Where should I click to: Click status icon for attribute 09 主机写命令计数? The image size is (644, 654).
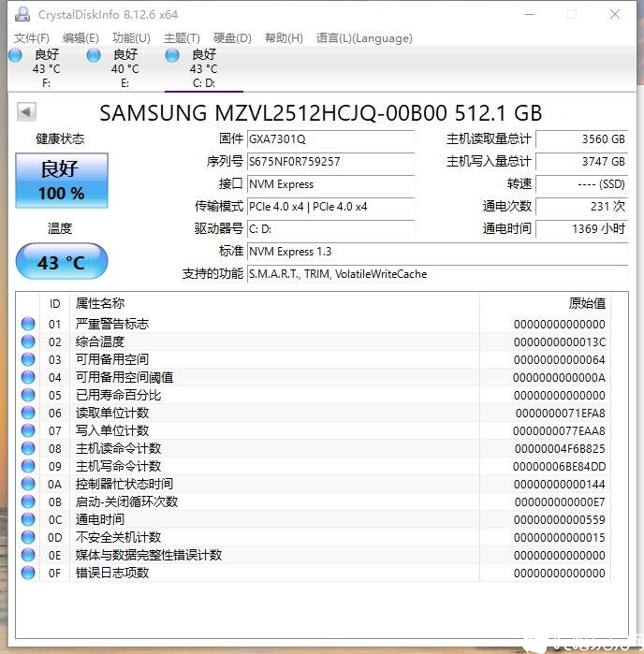28,466
